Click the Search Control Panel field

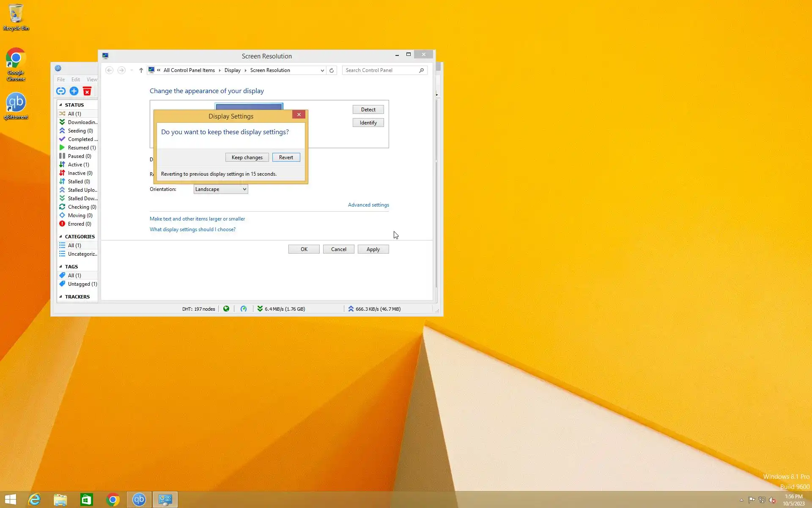(x=381, y=70)
